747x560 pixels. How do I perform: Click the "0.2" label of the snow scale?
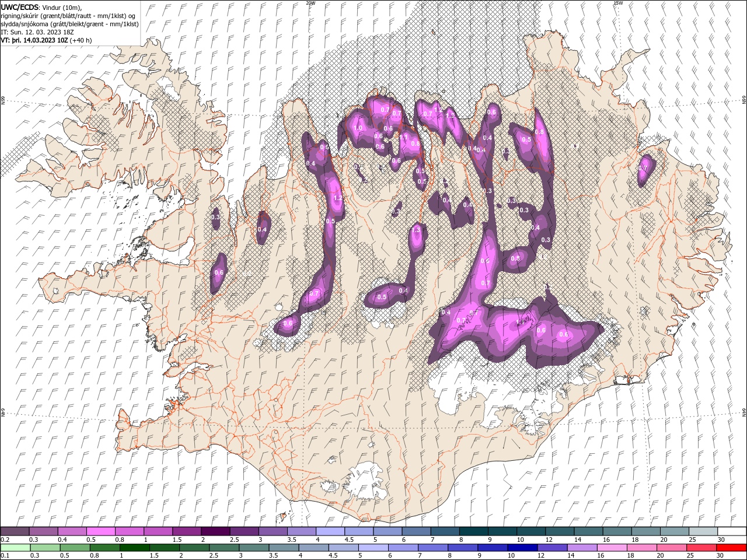pyautogui.click(x=5, y=540)
